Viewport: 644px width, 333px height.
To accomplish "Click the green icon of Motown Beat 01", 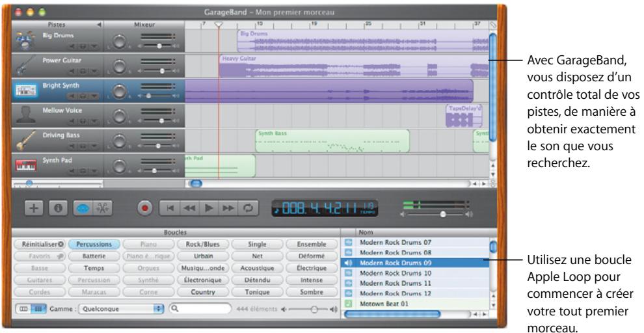I will pyautogui.click(x=349, y=304).
